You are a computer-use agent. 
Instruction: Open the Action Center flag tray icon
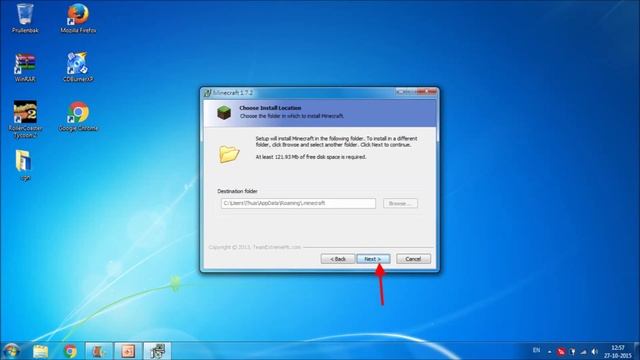pos(573,351)
